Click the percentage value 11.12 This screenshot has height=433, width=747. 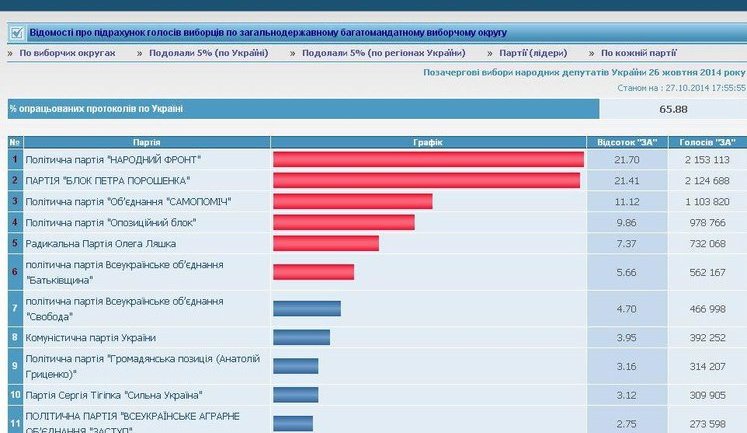(x=627, y=202)
